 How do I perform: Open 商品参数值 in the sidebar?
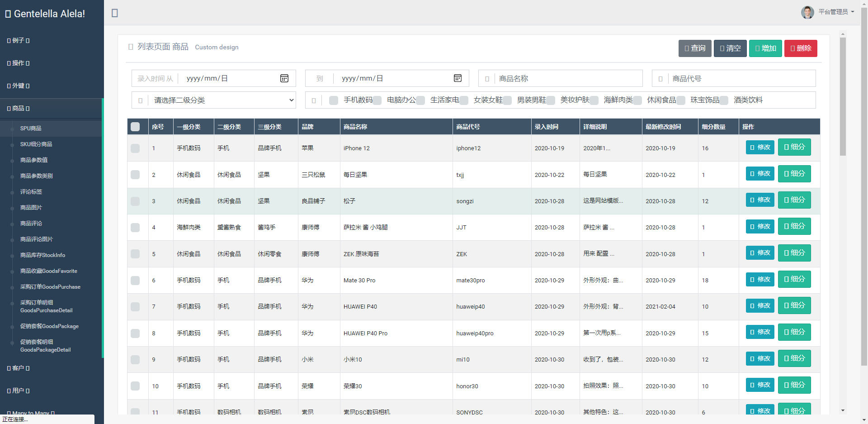pyautogui.click(x=34, y=160)
